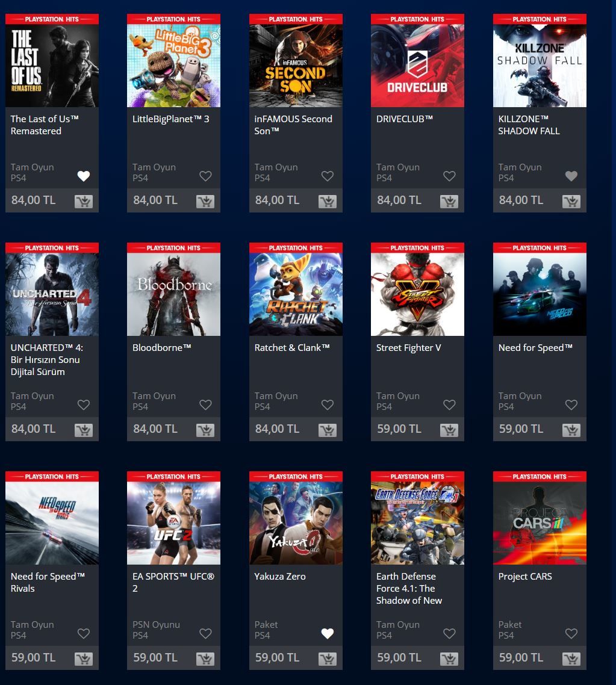This screenshot has width=616, height=685.
Task: Favorite Street Fighter V via heart icon
Action: (449, 405)
